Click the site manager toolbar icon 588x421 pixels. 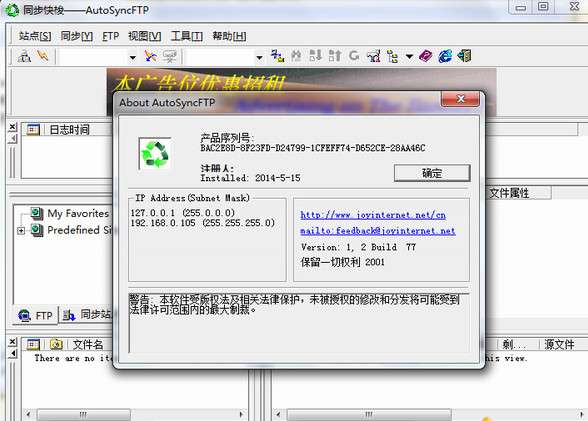click(24, 57)
